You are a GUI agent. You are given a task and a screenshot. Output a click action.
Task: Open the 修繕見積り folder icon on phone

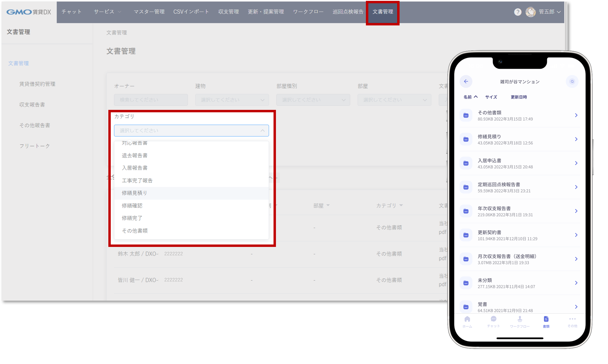point(466,139)
